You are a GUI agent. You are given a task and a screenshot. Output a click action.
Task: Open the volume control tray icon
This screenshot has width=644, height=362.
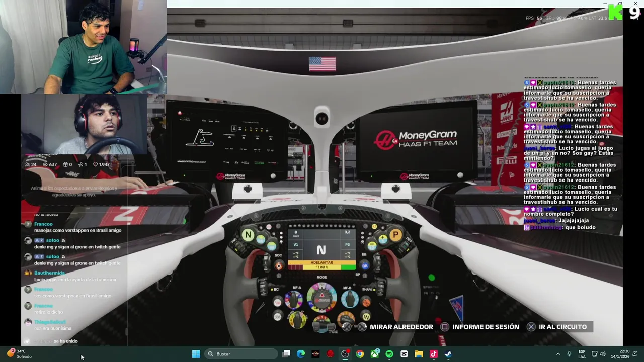point(603,354)
